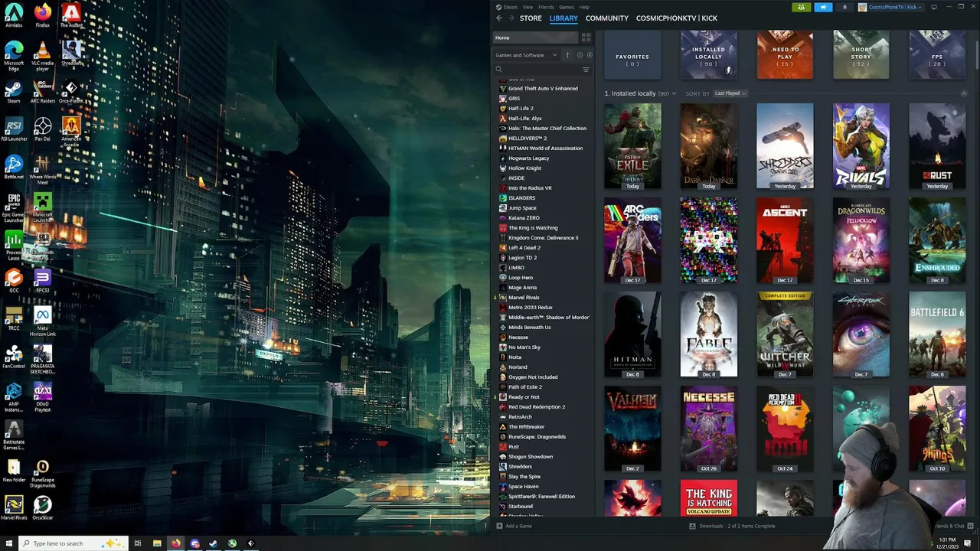Select the Cyberpunk cover thumbnail

click(861, 334)
